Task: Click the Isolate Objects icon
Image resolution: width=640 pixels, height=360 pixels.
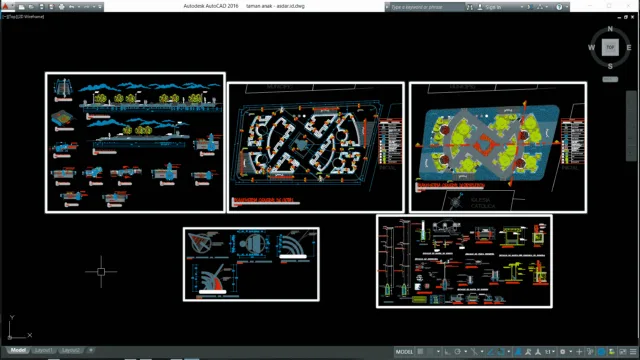Action: [x=612, y=352]
